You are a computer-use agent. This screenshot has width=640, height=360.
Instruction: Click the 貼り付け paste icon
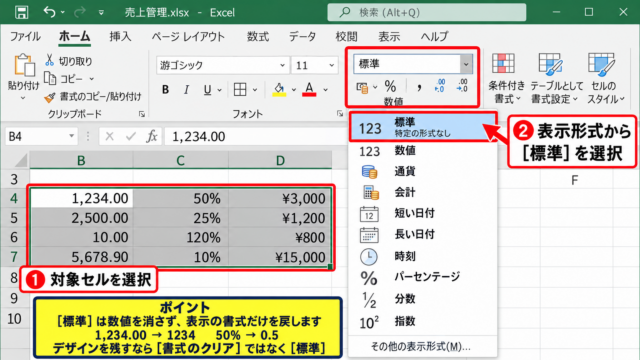point(24,65)
